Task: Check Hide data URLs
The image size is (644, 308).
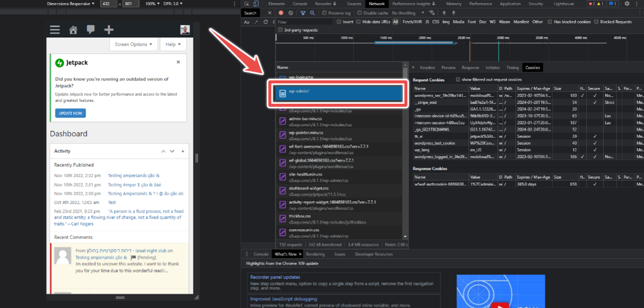Action: (x=358, y=22)
